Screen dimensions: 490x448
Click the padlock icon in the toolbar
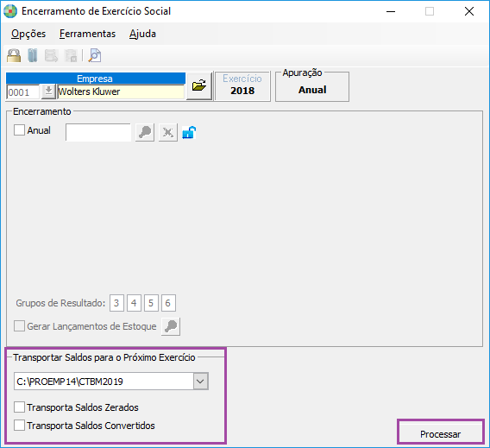click(x=14, y=55)
